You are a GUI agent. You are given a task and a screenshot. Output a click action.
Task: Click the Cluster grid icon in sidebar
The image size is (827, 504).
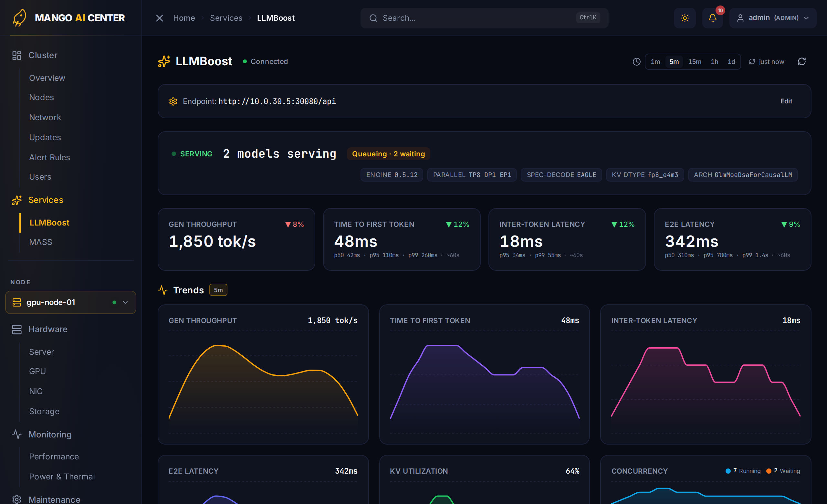tap(17, 55)
